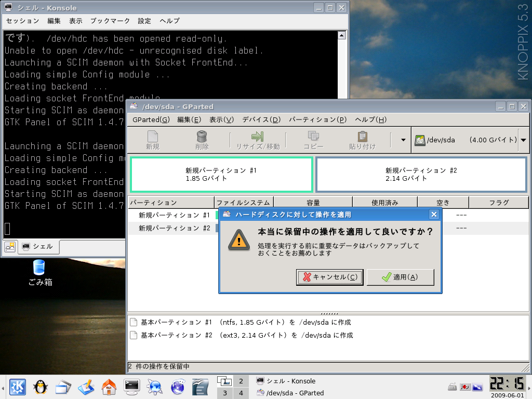532x399 pixels.
Task: Open the ヘルプ(H) menu in GParted
Action: [370, 119]
